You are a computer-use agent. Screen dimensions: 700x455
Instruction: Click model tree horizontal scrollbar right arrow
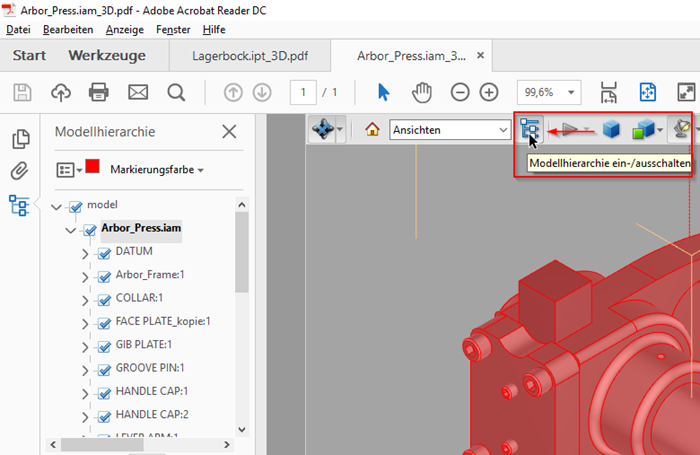(x=227, y=445)
